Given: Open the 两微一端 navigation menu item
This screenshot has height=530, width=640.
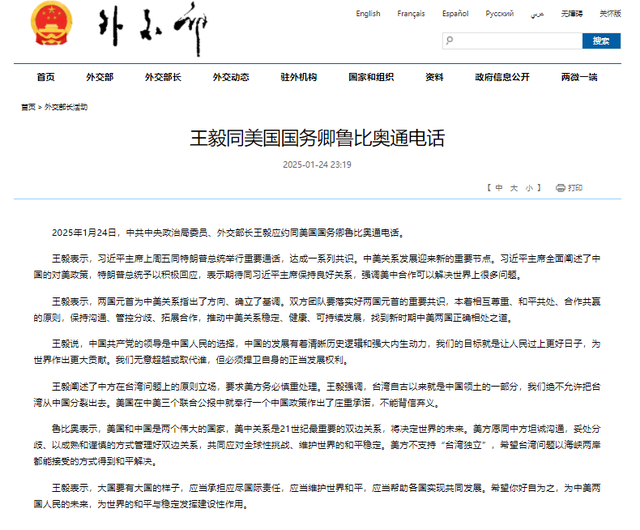Looking at the screenshot, I should tap(579, 77).
